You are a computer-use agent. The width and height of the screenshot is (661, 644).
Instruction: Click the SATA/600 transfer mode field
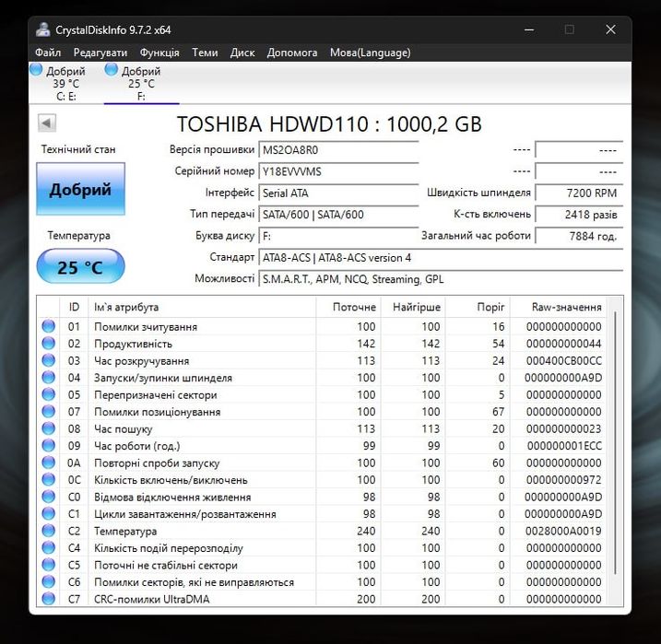click(338, 215)
